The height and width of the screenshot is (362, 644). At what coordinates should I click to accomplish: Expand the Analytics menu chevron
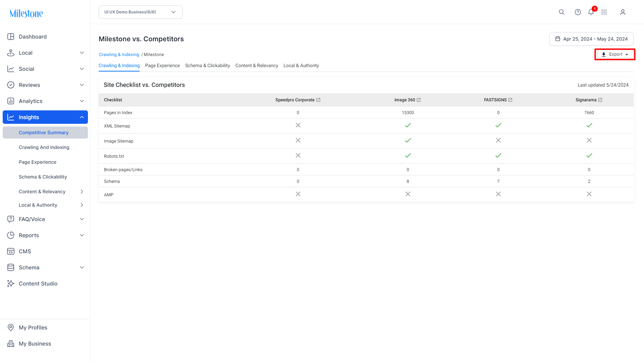tap(82, 101)
